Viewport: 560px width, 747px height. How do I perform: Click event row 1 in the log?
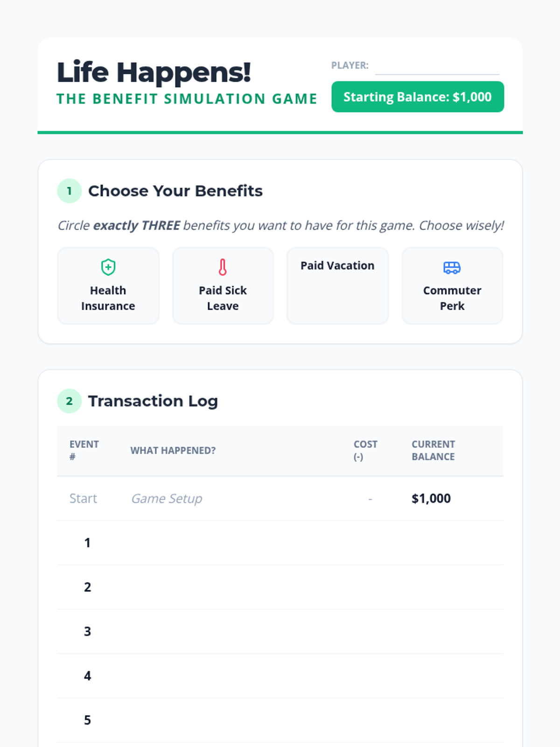point(280,543)
